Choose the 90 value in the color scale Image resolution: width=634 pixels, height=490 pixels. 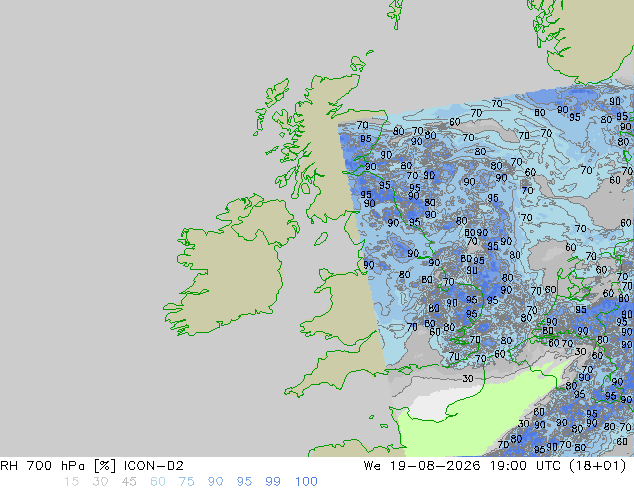(x=215, y=482)
